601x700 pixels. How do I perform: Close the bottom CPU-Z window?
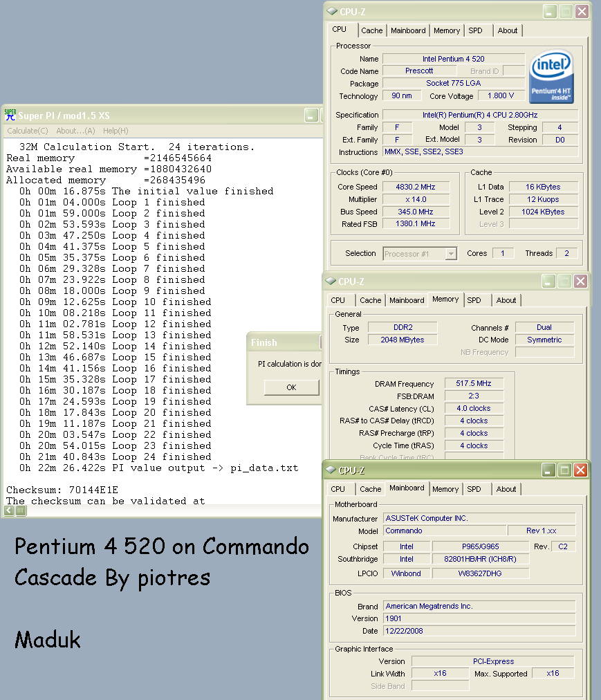580,470
